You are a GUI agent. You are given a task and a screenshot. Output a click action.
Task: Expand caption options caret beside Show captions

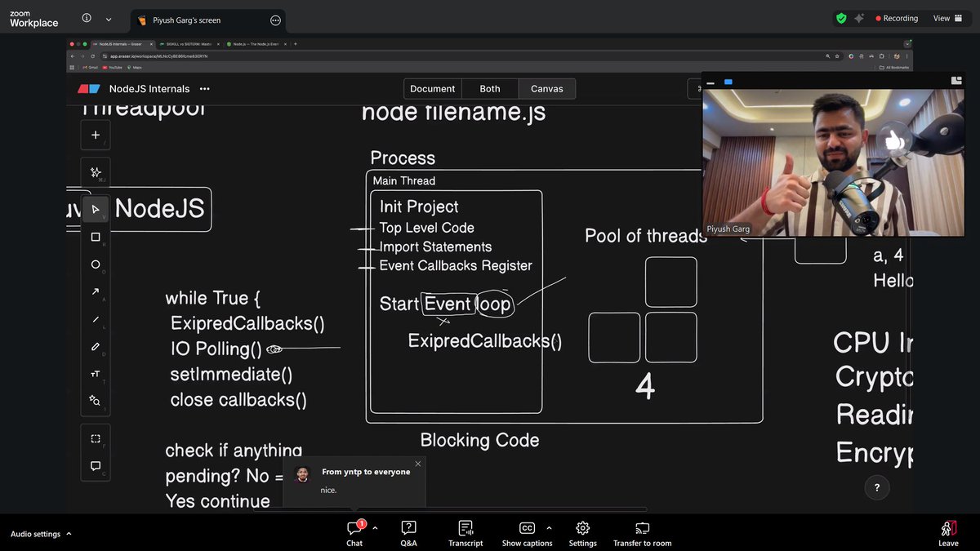tap(549, 528)
